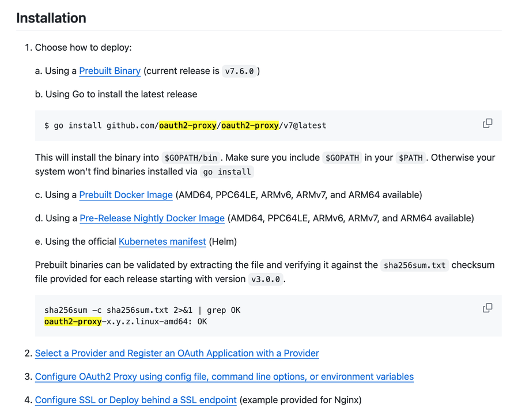Click the v3.0.0 inline code
This screenshot has width=518, height=420.
coord(266,279)
